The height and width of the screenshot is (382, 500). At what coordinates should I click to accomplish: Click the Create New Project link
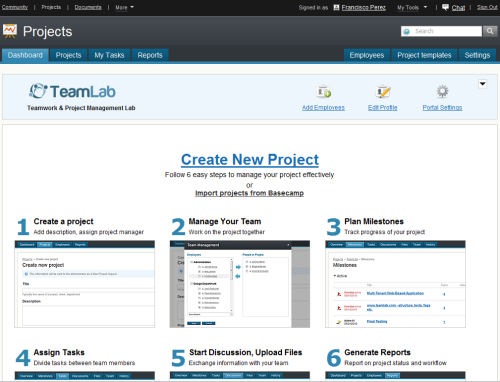click(x=250, y=159)
